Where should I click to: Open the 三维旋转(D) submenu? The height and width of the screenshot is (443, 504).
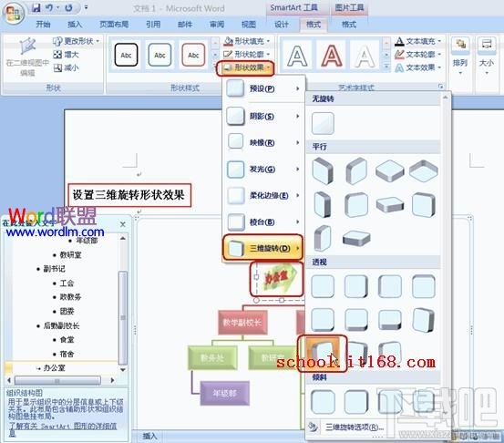pyautogui.click(x=262, y=248)
